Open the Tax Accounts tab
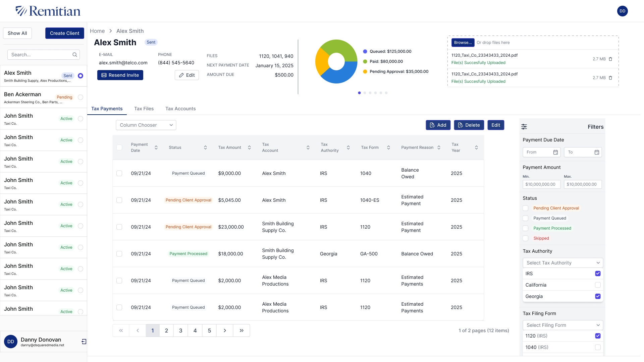This screenshot has width=644, height=362. coord(180,109)
